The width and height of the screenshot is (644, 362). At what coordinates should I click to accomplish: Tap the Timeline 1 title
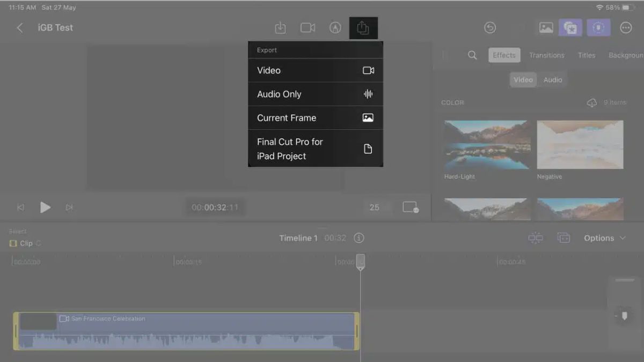298,238
